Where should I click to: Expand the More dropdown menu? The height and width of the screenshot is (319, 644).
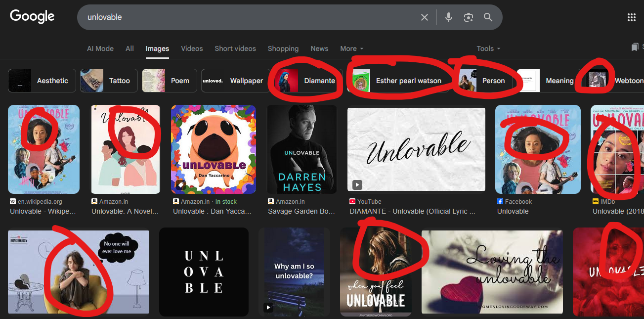(x=351, y=48)
